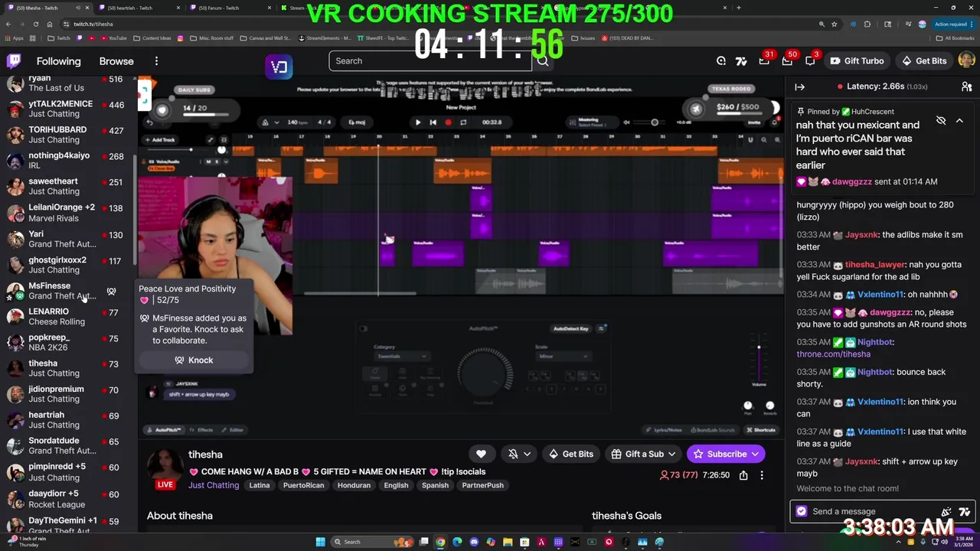Screen dimensions: 980x551
Task: Open Microsoft Edge in the taskbar
Action: pos(457,542)
